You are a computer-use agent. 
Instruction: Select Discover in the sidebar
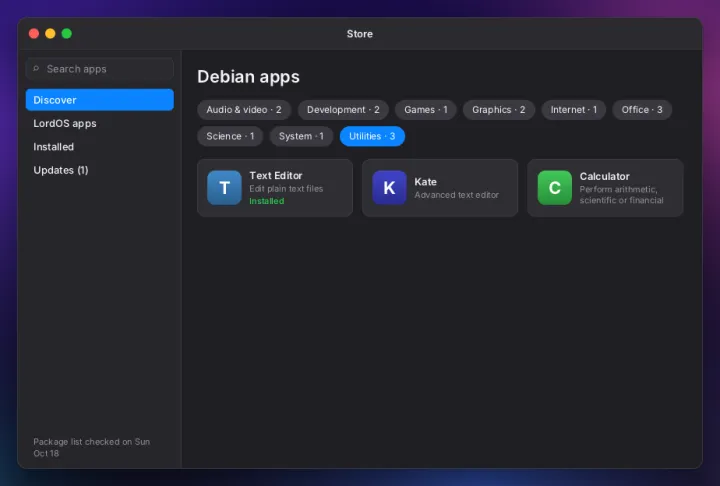[100, 100]
